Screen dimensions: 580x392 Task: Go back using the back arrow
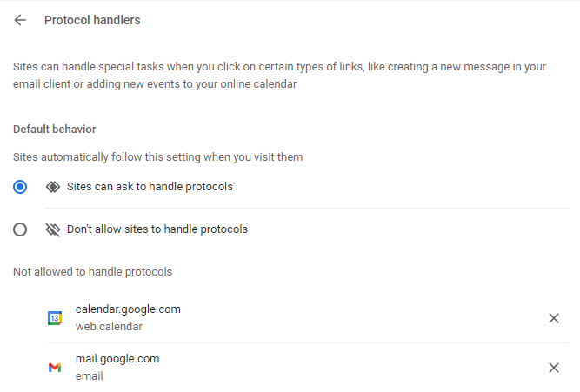tap(21, 20)
